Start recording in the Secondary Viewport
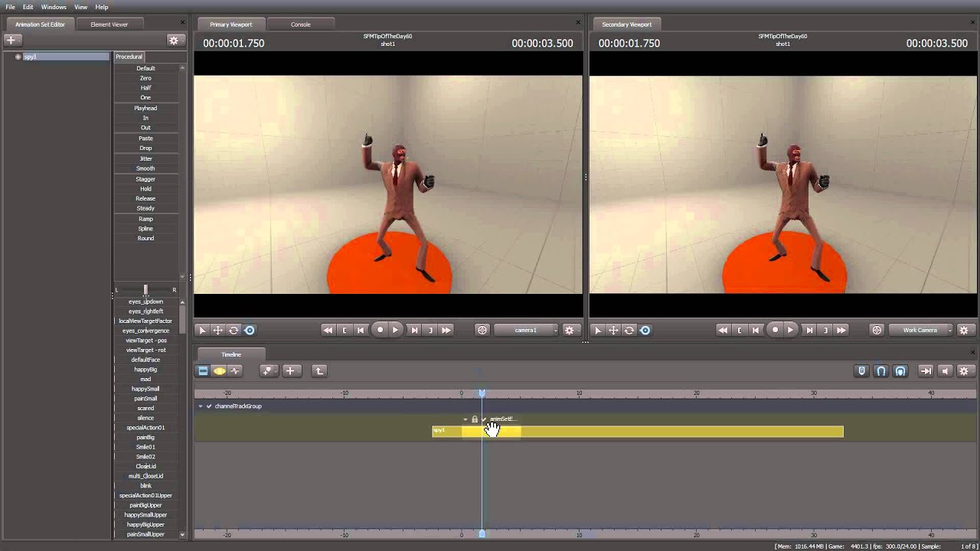The width and height of the screenshot is (980, 551). (x=775, y=330)
